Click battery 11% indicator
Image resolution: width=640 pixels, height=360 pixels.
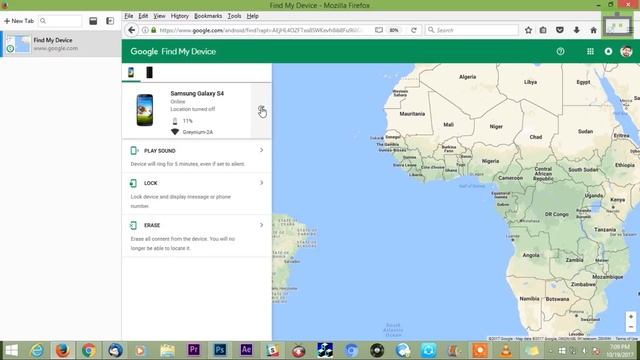(182, 121)
